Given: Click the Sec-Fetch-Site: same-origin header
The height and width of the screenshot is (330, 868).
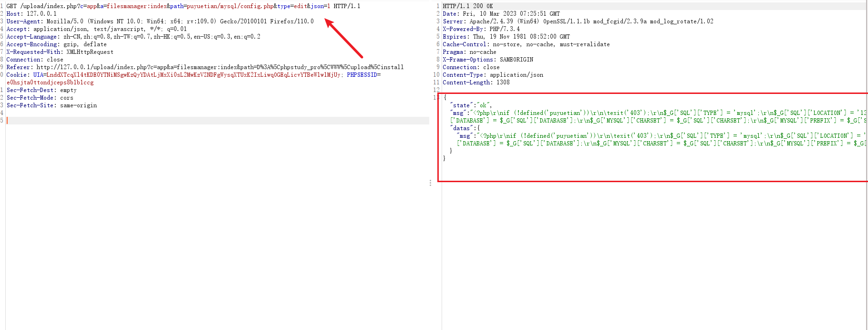Looking at the screenshot, I should point(52,105).
